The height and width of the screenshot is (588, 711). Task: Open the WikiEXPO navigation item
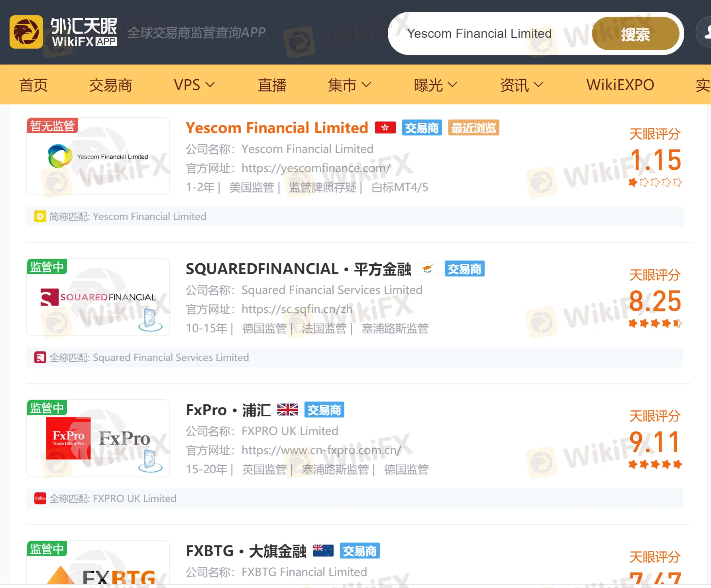click(x=620, y=85)
